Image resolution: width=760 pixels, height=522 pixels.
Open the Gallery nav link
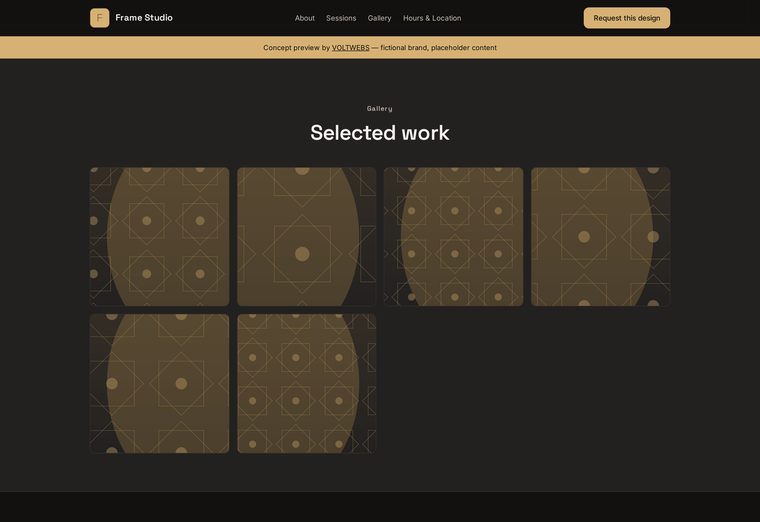(380, 18)
